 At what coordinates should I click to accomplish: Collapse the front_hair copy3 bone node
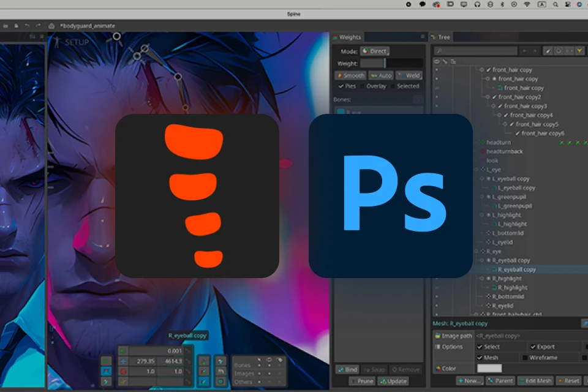[x=494, y=106]
